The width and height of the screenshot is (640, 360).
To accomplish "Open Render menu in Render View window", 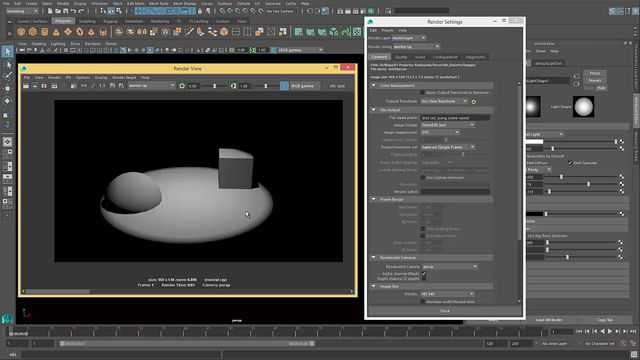I will 54,78.
